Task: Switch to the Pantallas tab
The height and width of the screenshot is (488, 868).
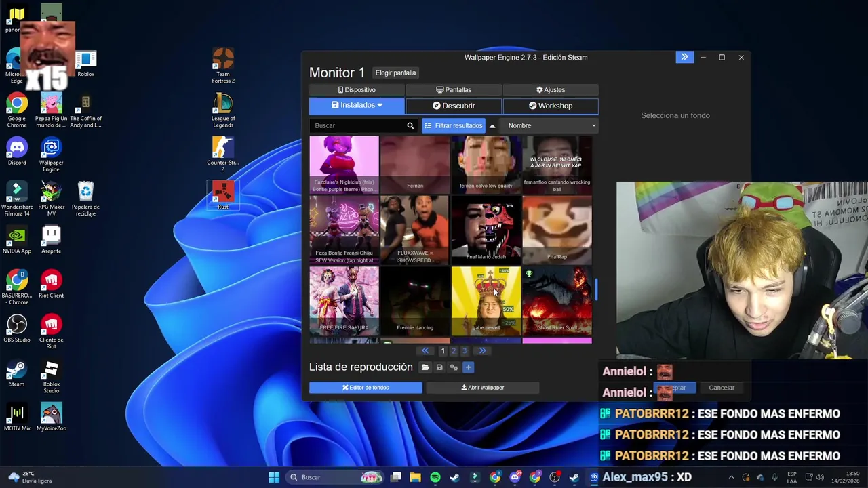Action: click(454, 89)
